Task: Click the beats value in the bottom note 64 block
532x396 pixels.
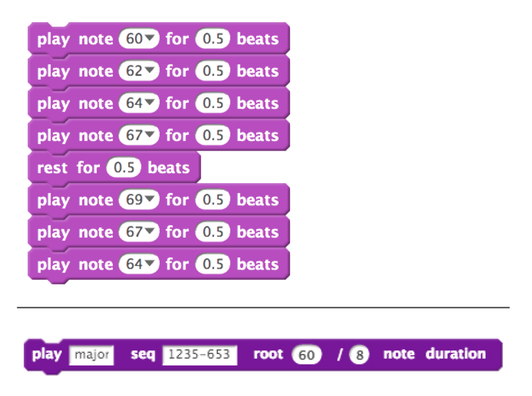Action: tap(213, 265)
